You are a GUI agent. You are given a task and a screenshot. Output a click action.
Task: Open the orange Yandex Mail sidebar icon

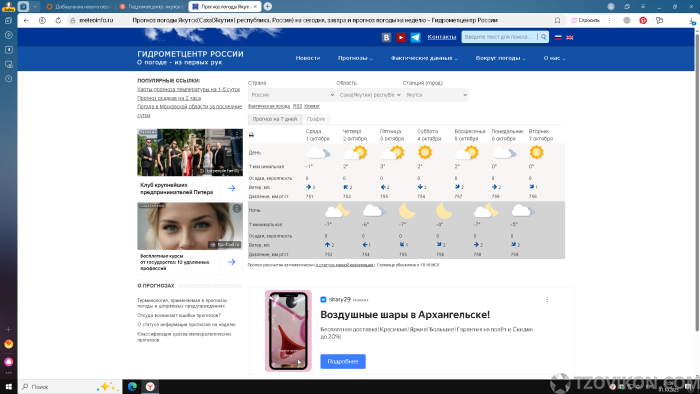[8, 344]
